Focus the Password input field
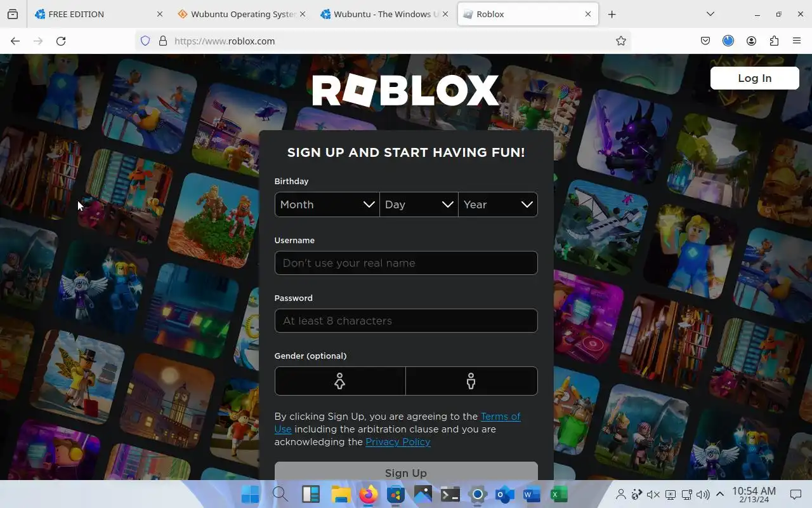 click(406, 321)
